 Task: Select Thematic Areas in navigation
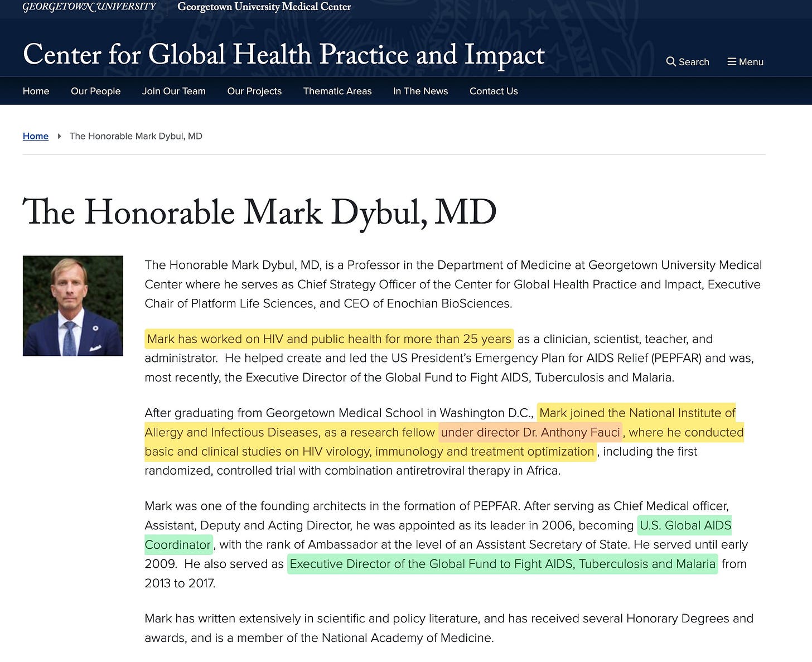(x=337, y=91)
